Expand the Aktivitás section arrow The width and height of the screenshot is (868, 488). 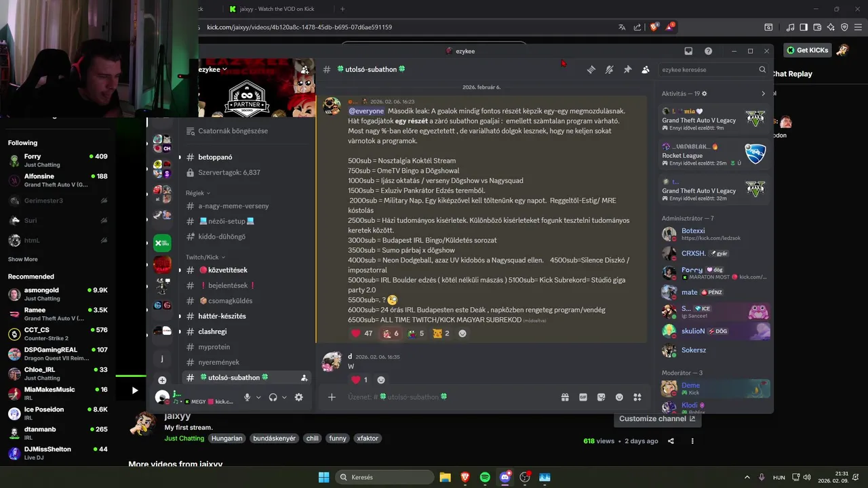pos(763,94)
